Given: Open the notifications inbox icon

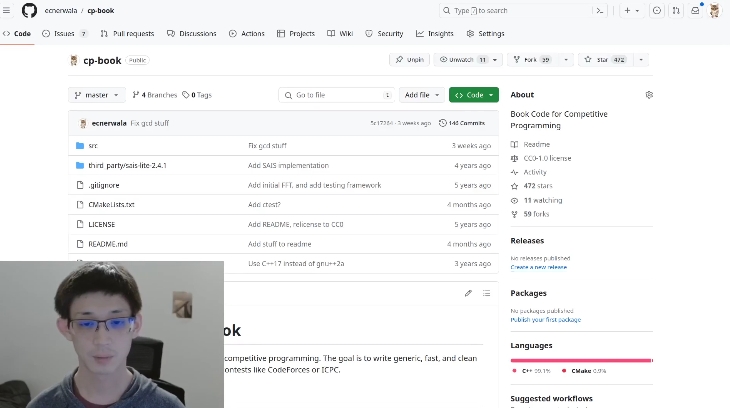Looking at the screenshot, I should click(x=695, y=11).
